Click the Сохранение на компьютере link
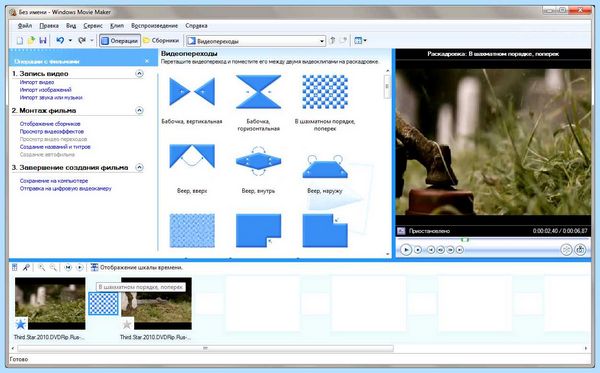Image resolution: width=600 pixels, height=373 pixels. pos(54,181)
